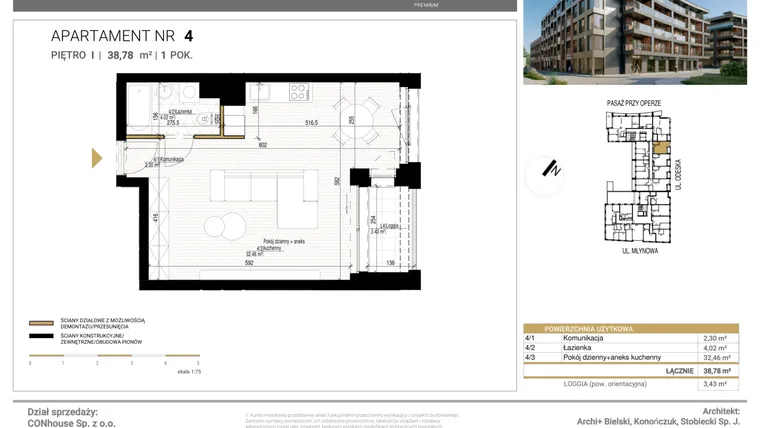Click the 'UL. MŁYNOWA' street label

(x=640, y=251)
